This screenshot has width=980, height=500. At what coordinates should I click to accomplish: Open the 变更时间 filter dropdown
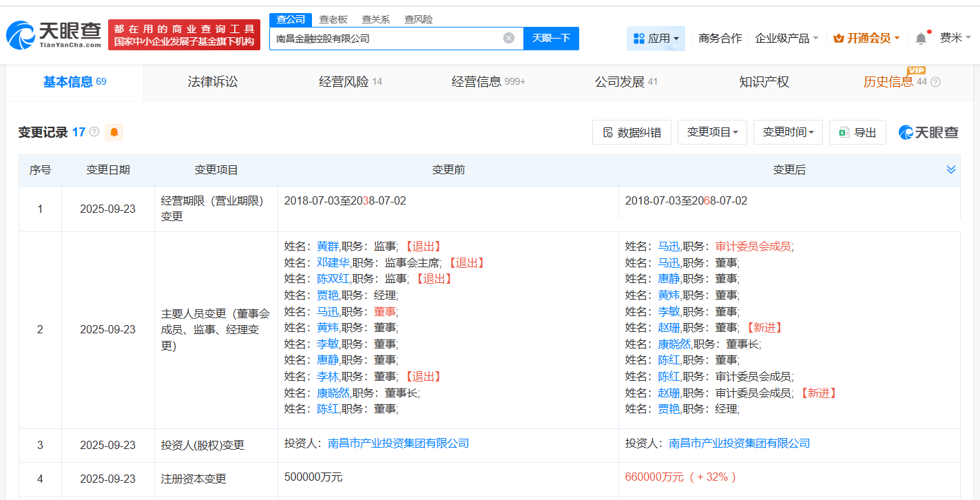(x=788, y=132)
